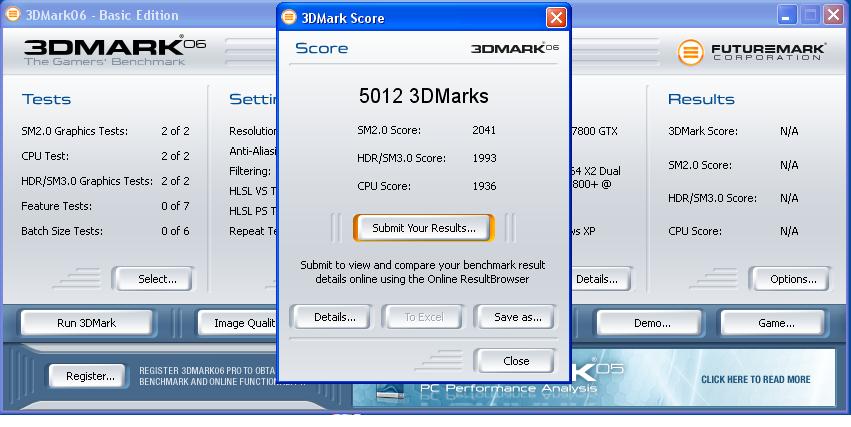Click the grayed To Excel button

coord(423,317)
